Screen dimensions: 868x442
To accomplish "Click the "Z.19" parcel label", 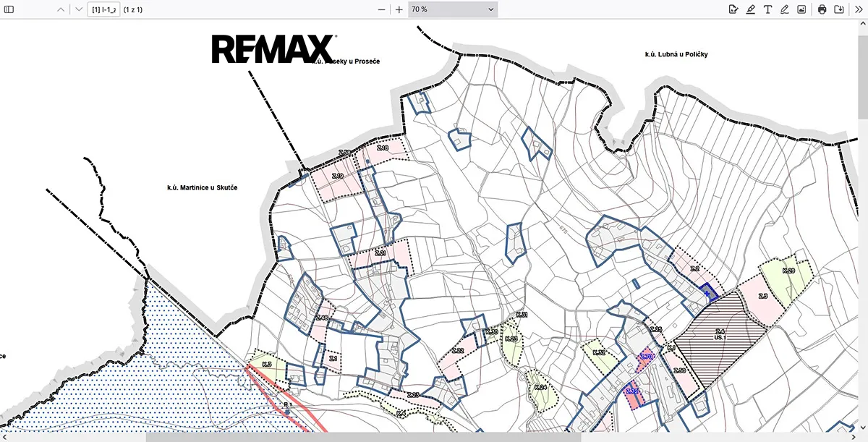I will coord(337,177).
